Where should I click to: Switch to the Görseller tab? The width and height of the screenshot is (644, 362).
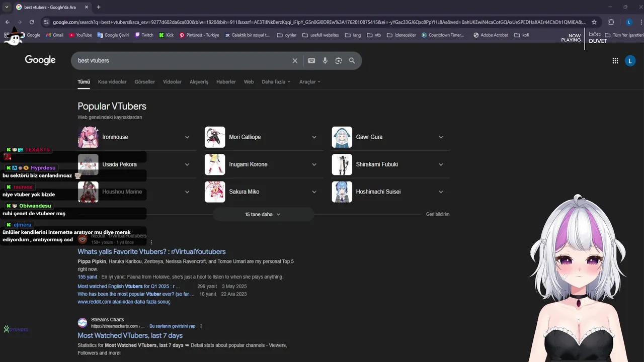coord(145,82)
